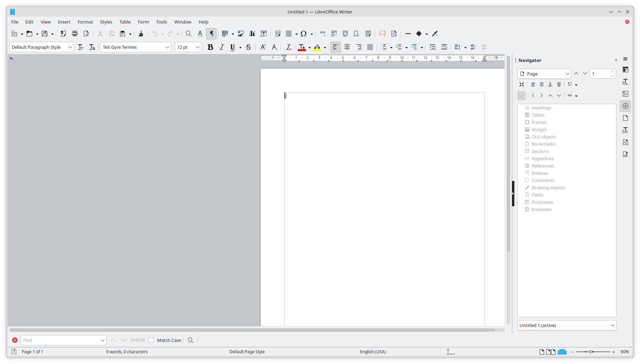
Task: Open the Help menu
Action: [204, 22]
